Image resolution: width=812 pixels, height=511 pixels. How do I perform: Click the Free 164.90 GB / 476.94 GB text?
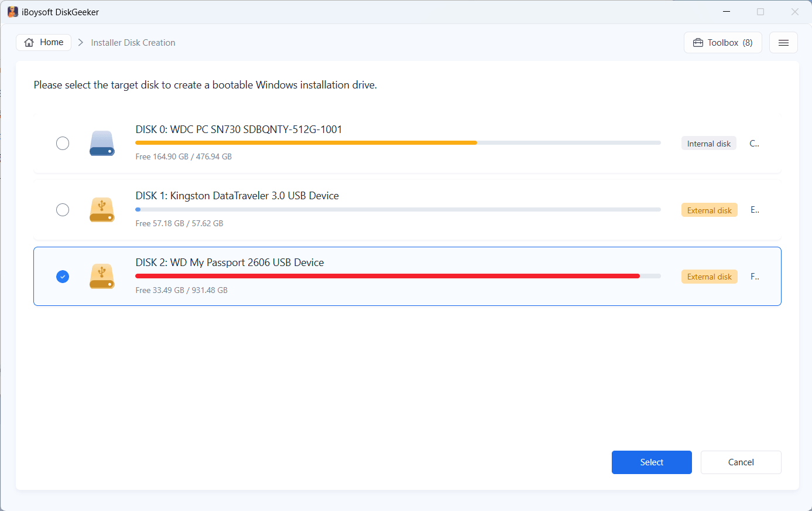coord(184,156)
